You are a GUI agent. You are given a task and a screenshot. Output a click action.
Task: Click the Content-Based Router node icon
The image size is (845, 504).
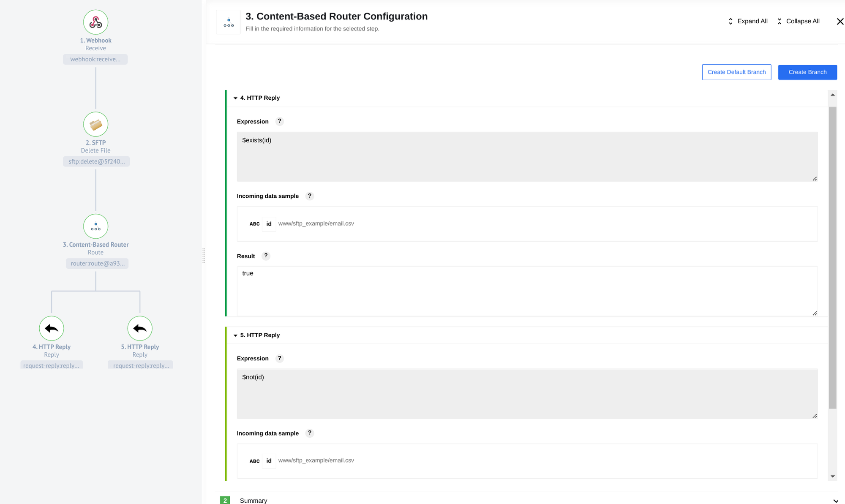(95, 226)
